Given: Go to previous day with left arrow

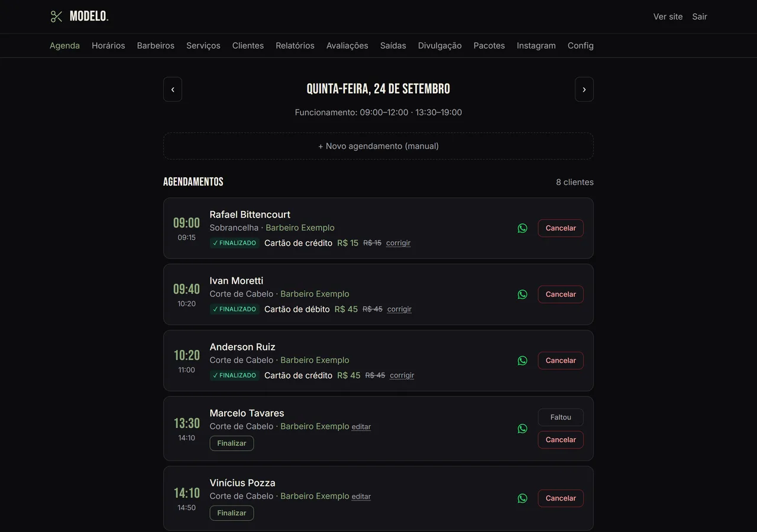Looking at the screenshot, I should (x=173, y=89).
